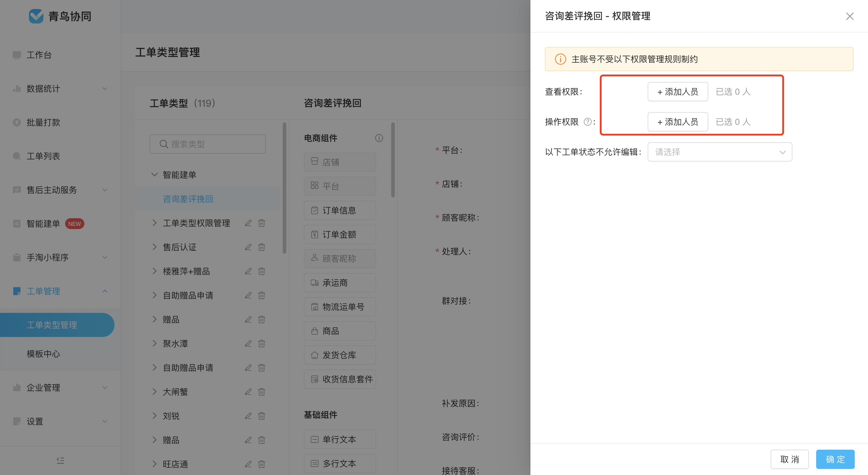Add personnel for 查看权限
868x475 pixels.
coord(678,92)
